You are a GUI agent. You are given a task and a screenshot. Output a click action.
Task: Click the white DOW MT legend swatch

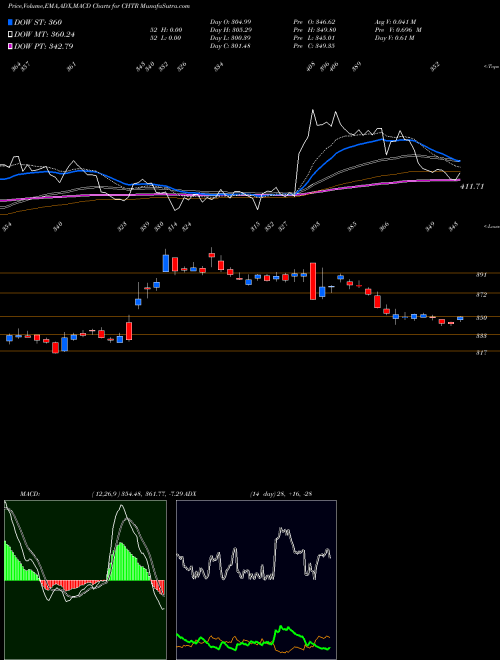pos(10,35)
